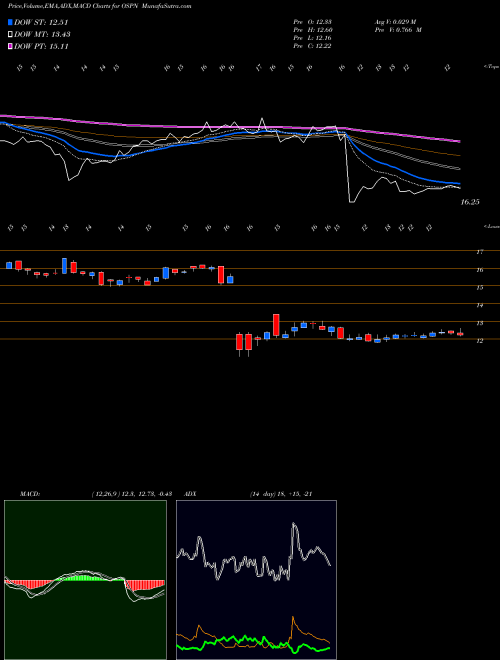The image size is (500, 660).
Task: Click the 'MACD:' panel heading
Action: click(29, 494)
